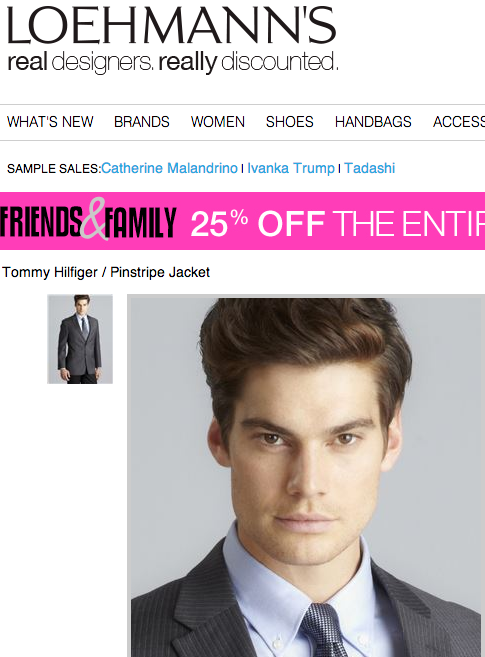Open the Accessories menu item

pos(459,122)
